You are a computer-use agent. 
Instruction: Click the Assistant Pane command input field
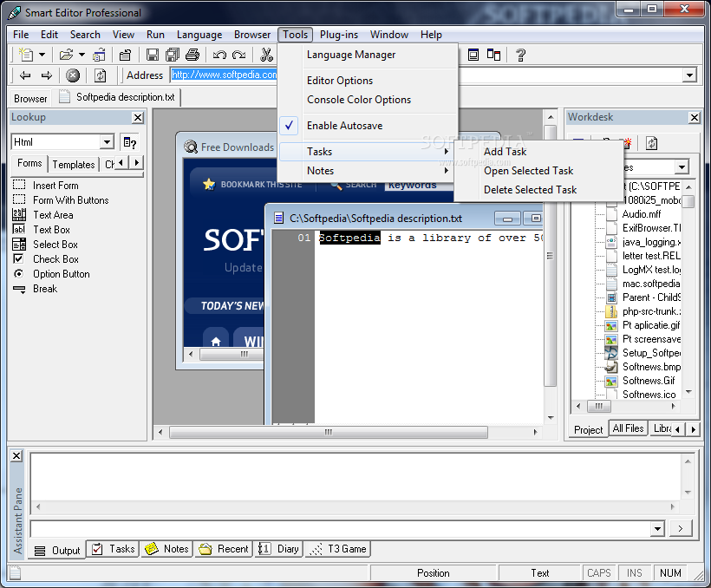click(x=341, y=528)
